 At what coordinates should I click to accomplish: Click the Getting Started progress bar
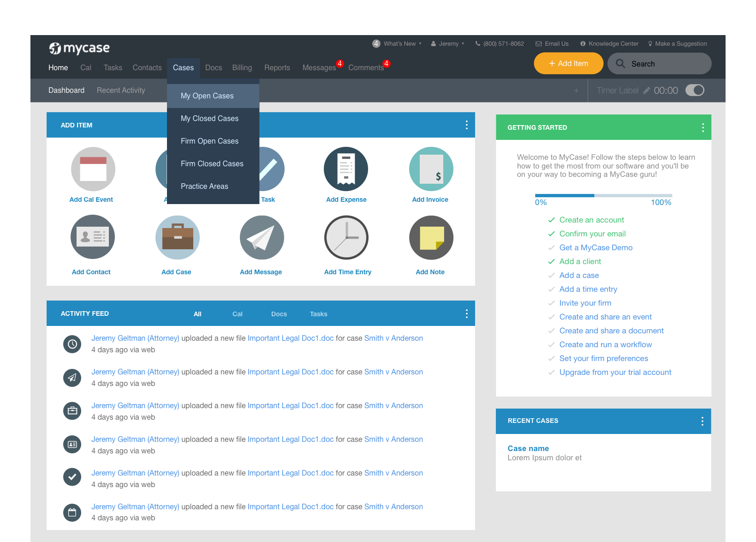603,196
